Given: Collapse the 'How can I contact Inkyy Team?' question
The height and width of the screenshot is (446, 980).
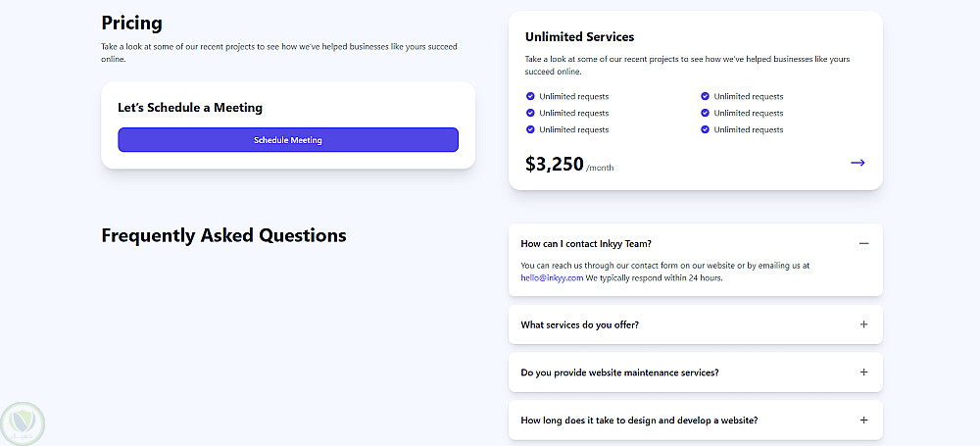Looking at the screenshot, I should pyautogui.click(x=863, y=243).
